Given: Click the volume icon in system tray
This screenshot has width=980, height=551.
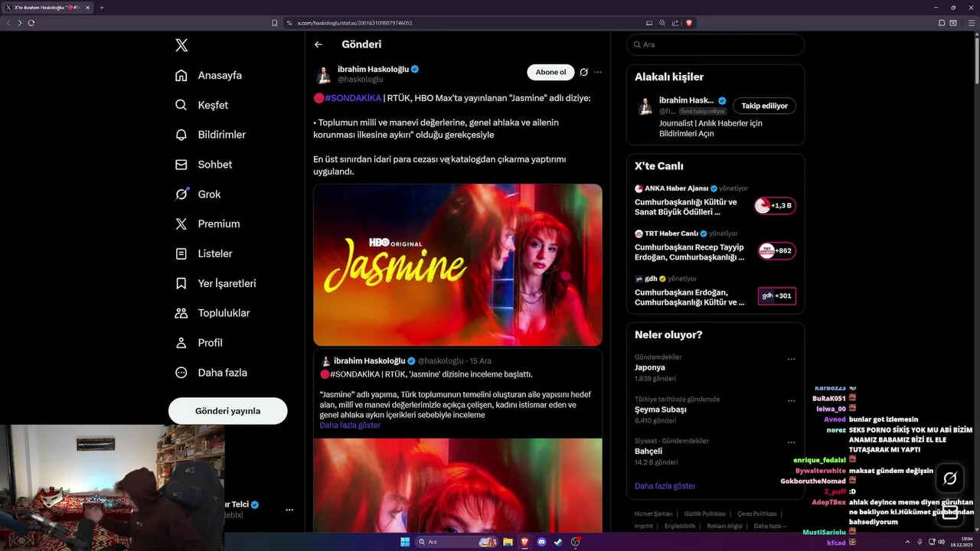Looking at the screenshot, I should (942, 542).
